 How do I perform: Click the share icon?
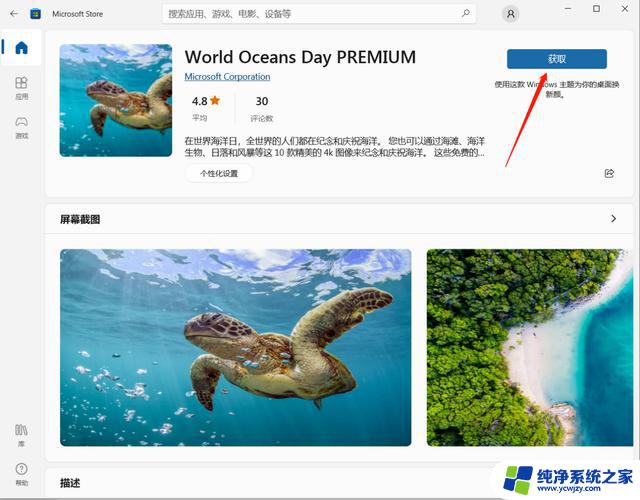[609, 173]
